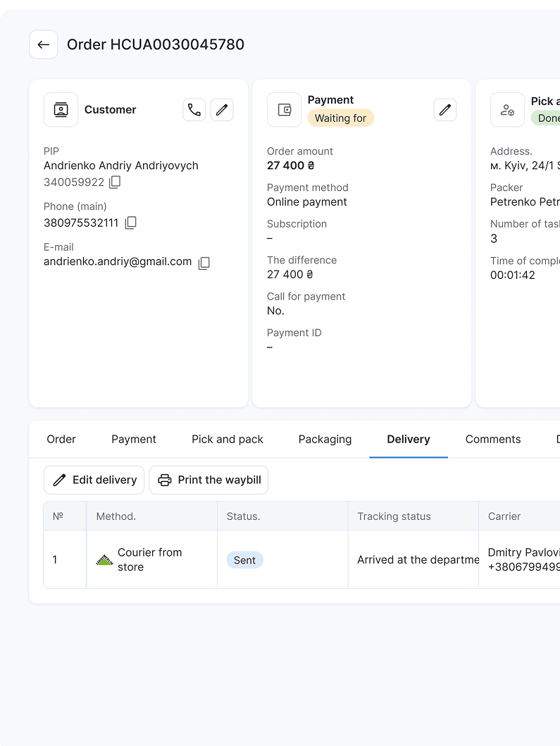Click The difference 27 400 value
The image size is (560, 746).
pos(290,275)
